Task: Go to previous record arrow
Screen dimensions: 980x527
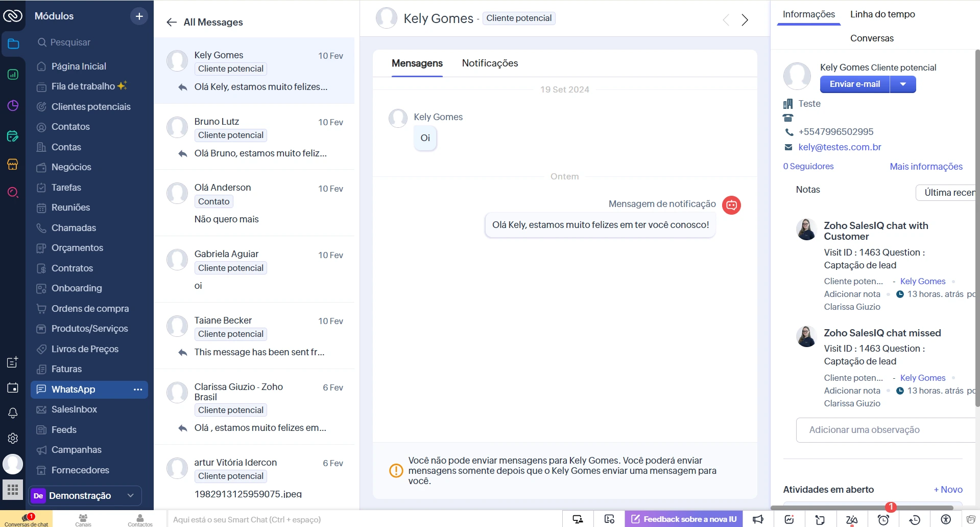Action: [x=726, y=20]
